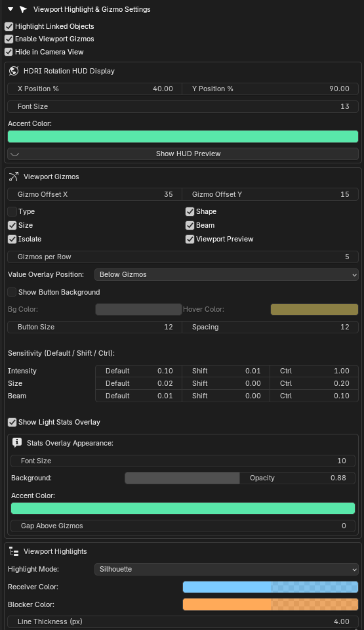
Task: Click Beam Ctrl sensitivity field
Action: pyautogui.click(x=314, y=396)
